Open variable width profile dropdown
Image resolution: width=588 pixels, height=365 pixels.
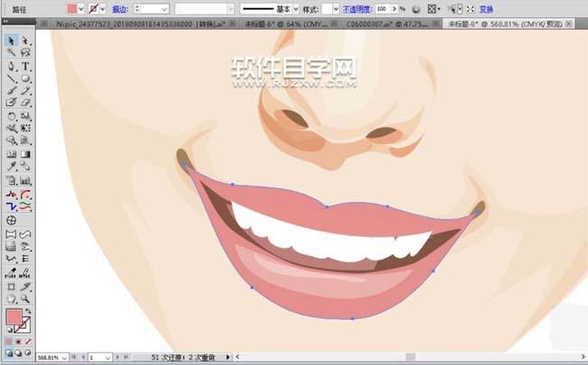click(231, 9)
